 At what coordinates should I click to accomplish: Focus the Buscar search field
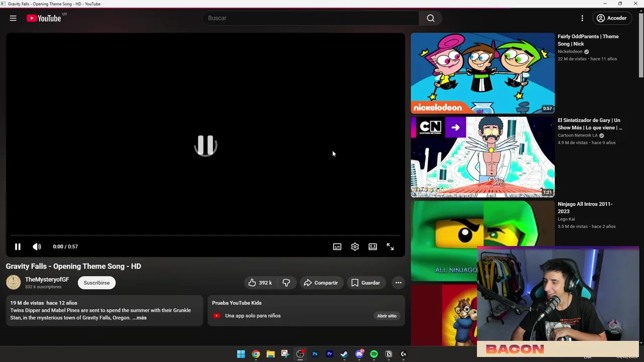[311, 18]
